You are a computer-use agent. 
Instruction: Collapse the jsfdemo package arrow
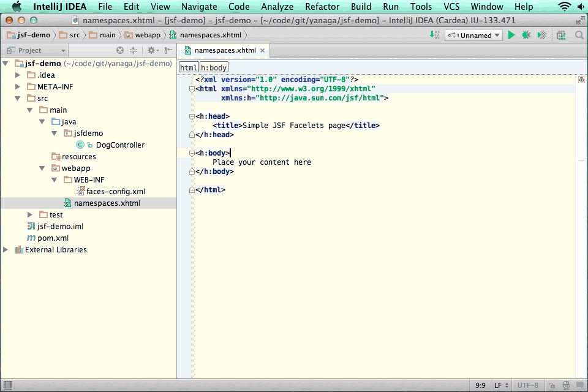(55, 133)
